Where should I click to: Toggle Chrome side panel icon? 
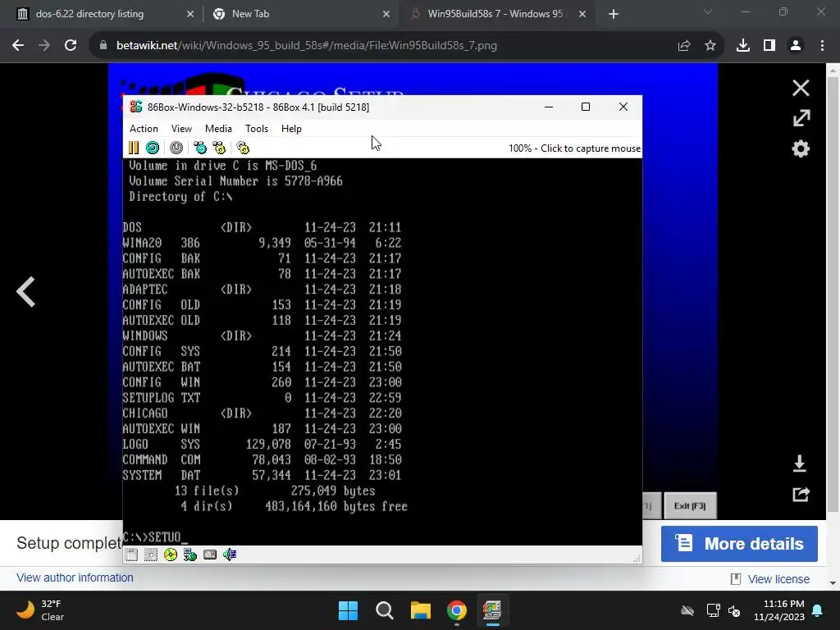tap(769, 46)
